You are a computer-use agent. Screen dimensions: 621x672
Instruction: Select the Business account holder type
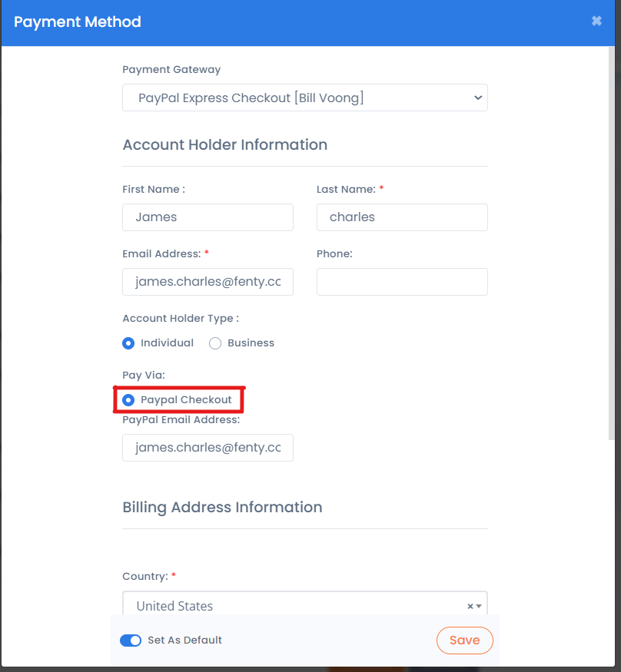[x=215, y=343]
